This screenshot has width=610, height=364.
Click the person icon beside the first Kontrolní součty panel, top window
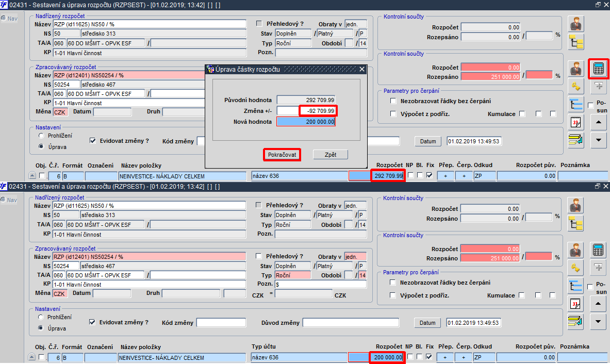tap(576, 24)
